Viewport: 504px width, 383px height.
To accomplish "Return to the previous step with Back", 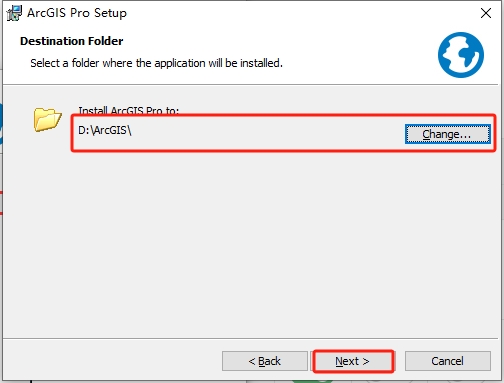I will tap(265, 361).
